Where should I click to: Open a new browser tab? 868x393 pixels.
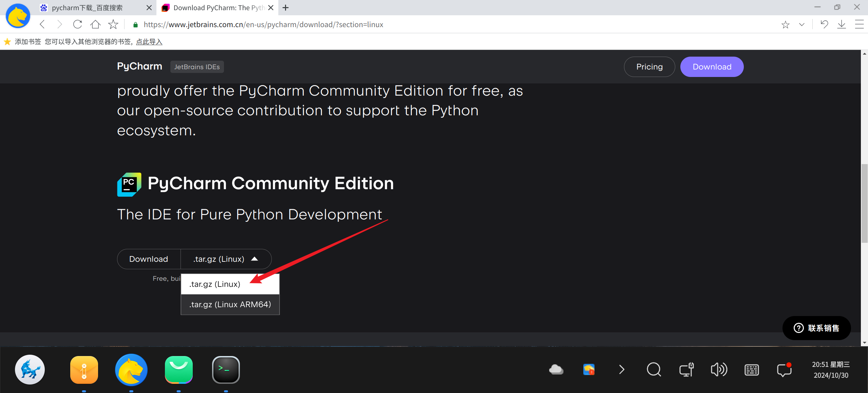285,7
